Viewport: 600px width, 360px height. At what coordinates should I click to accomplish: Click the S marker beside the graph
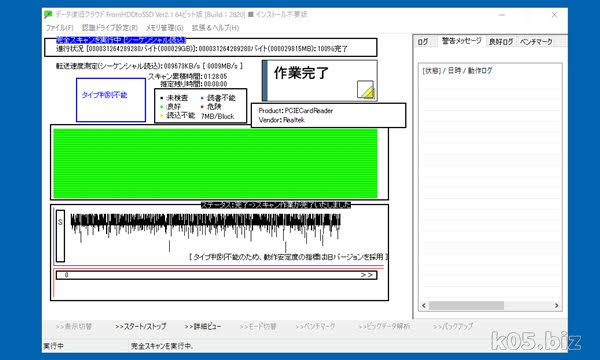coord(60,236)
